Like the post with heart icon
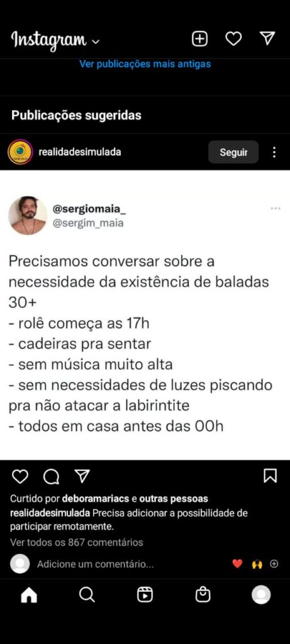This screenshot has width=290, height=644. (x=20, y=477)
